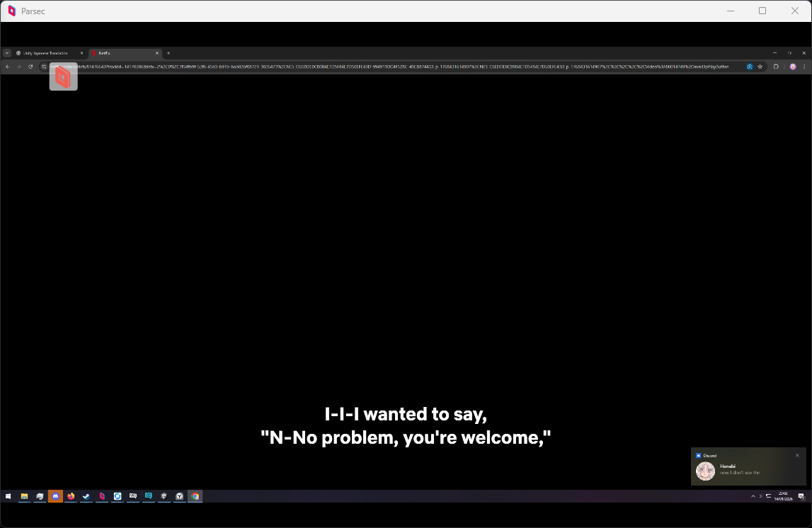Click the Netflix URL address bar
This screenshot has width=812, height=528.
pyautogui.click(x=389, y=67)
